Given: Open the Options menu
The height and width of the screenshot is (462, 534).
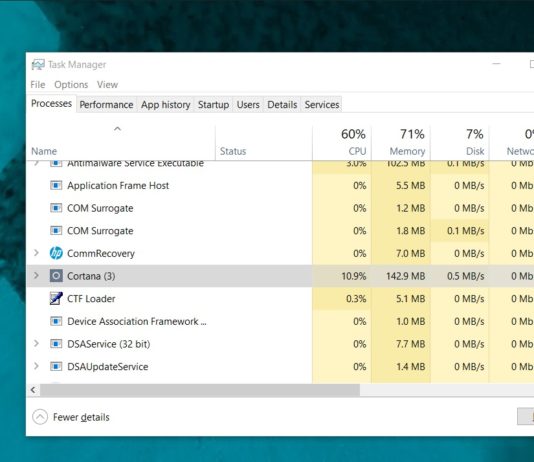Looking at the screenshot, I should click(x=71, y=84).
